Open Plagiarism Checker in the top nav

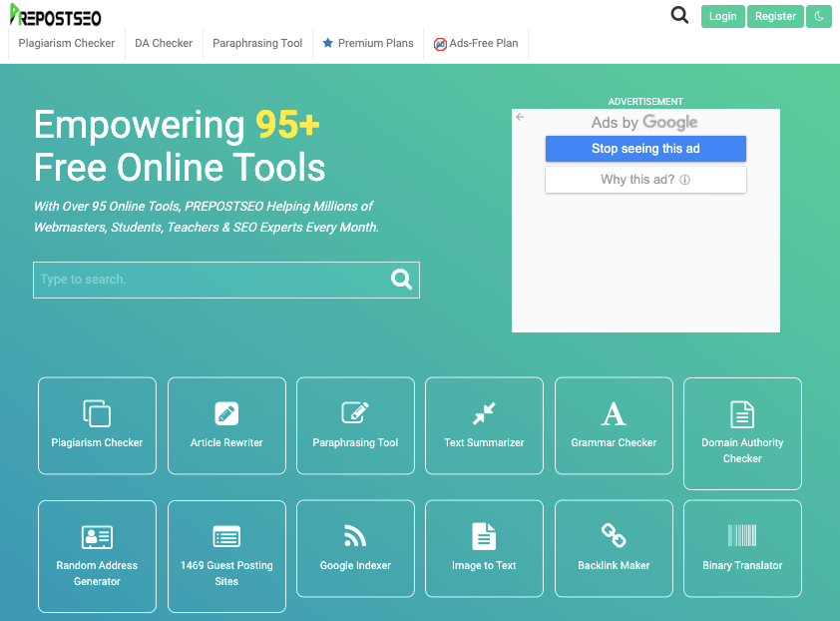click(67, 43)
